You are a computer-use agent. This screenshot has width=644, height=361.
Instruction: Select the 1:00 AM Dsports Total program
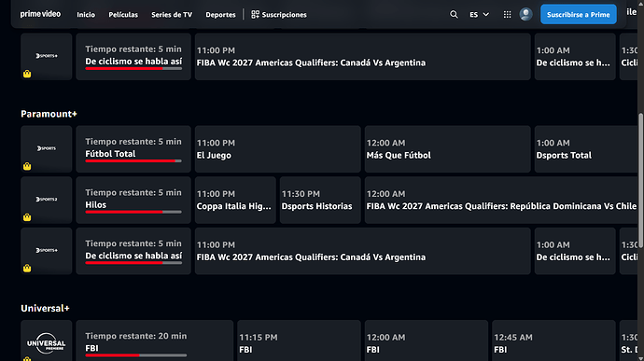point(586,149)
